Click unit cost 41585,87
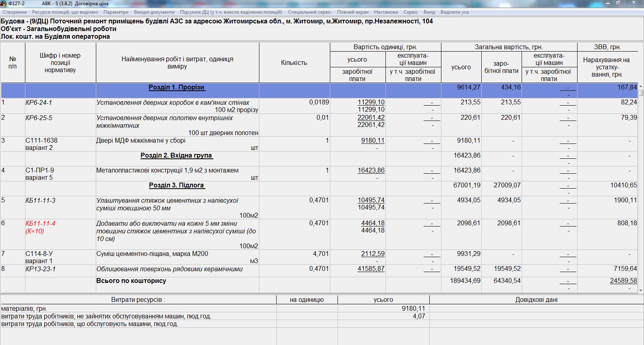644x345 pixels. pyautogui.click(x=371, y=268)
